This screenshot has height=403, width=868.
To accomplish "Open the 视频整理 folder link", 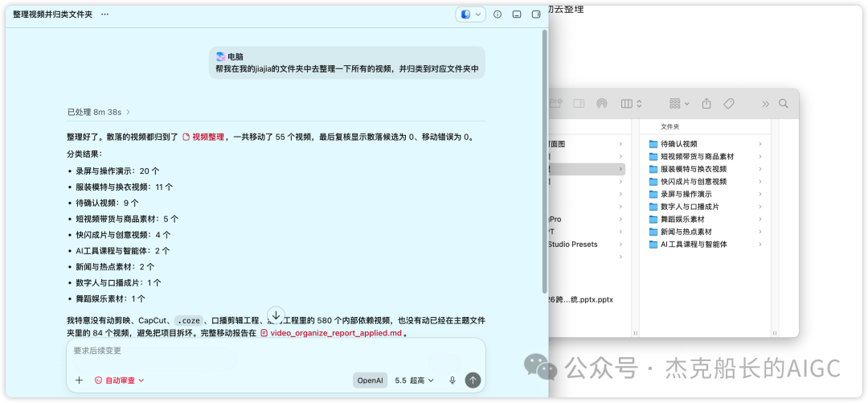I will point(203,137).
